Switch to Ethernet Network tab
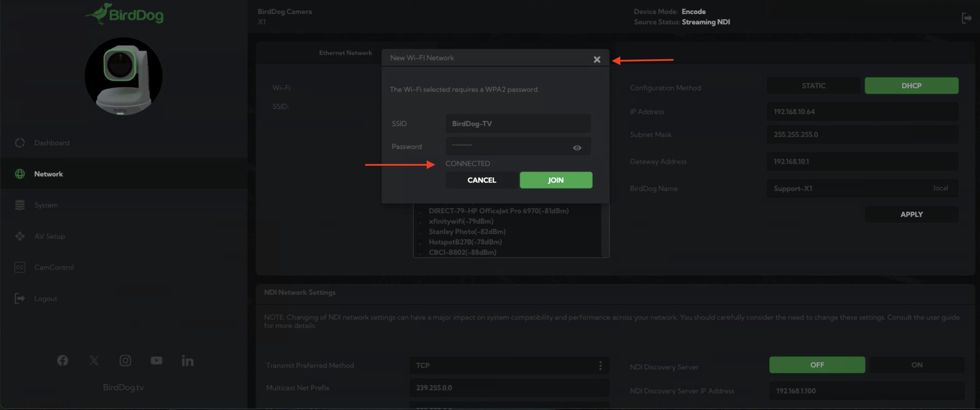980x410 pixels. [x=345, y=53]
